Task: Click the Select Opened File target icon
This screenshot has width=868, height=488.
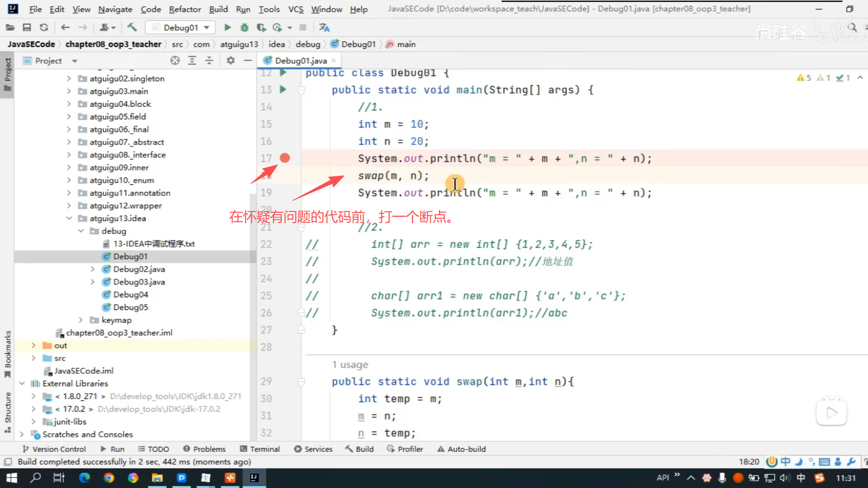Action: 175,61
